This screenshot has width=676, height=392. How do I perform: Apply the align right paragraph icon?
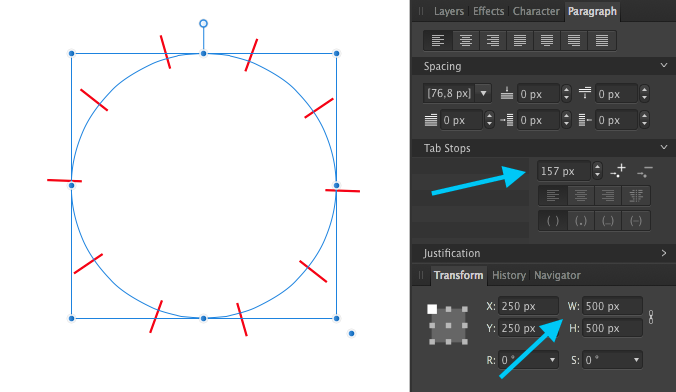492,41
